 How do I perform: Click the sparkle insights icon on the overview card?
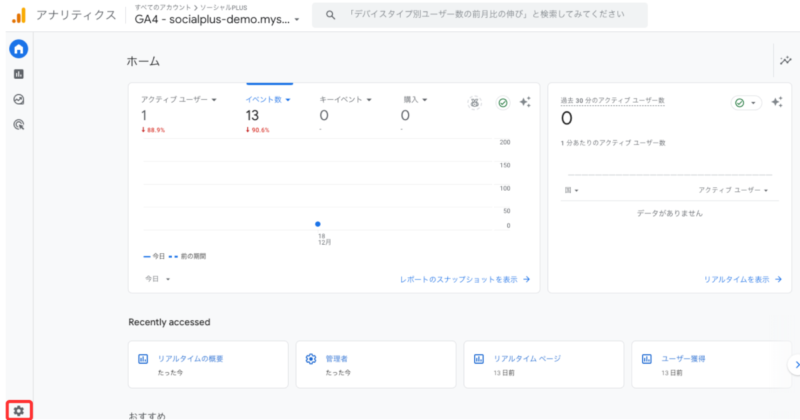[x=525, y=103]
